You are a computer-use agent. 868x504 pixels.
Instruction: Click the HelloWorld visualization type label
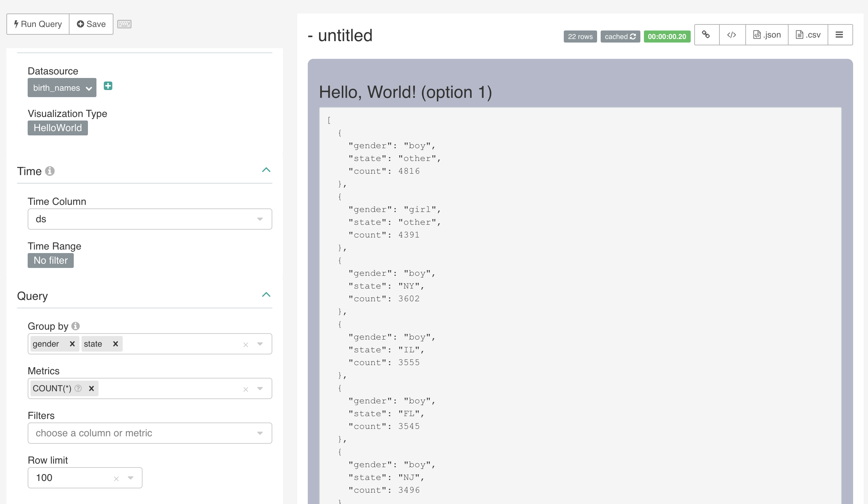58,128
